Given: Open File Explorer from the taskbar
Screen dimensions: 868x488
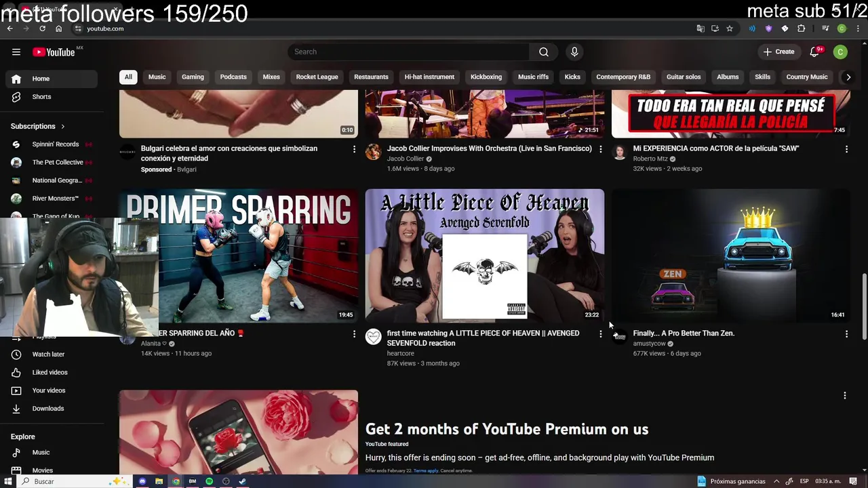Looking at the screenshot, I should click(159, 481).
